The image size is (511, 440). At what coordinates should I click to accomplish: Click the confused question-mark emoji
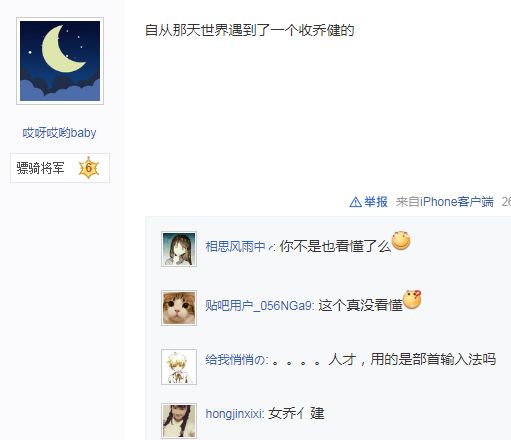pyautogui.click(x=412, y=300)
